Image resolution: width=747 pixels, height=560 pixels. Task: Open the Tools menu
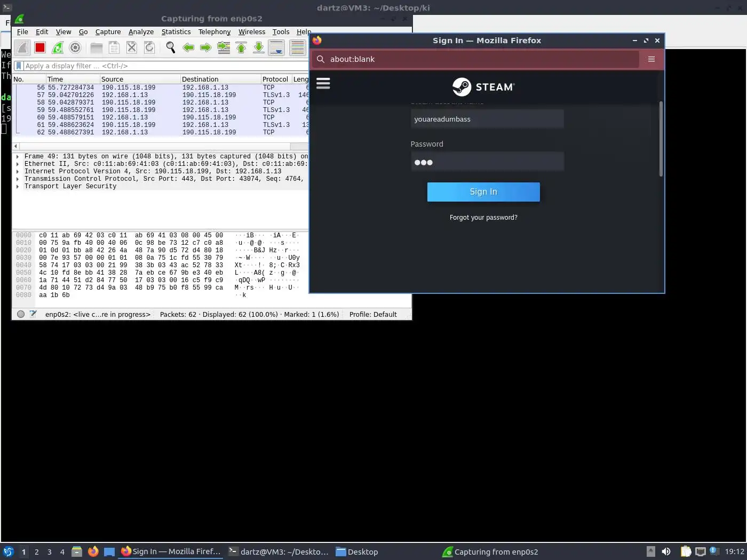(281, 32)
